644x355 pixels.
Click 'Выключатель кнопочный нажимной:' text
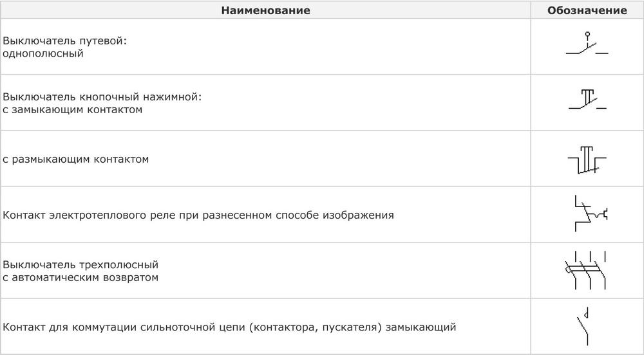(103, 97)
